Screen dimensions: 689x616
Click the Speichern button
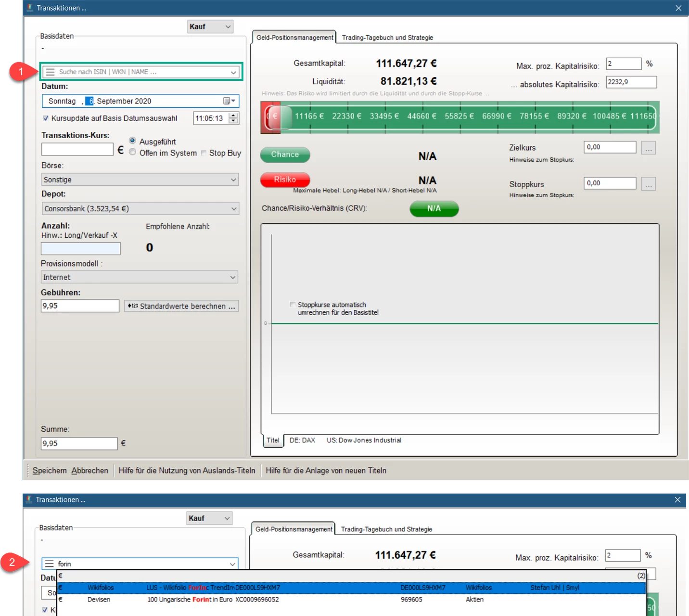tap(50, 471)
